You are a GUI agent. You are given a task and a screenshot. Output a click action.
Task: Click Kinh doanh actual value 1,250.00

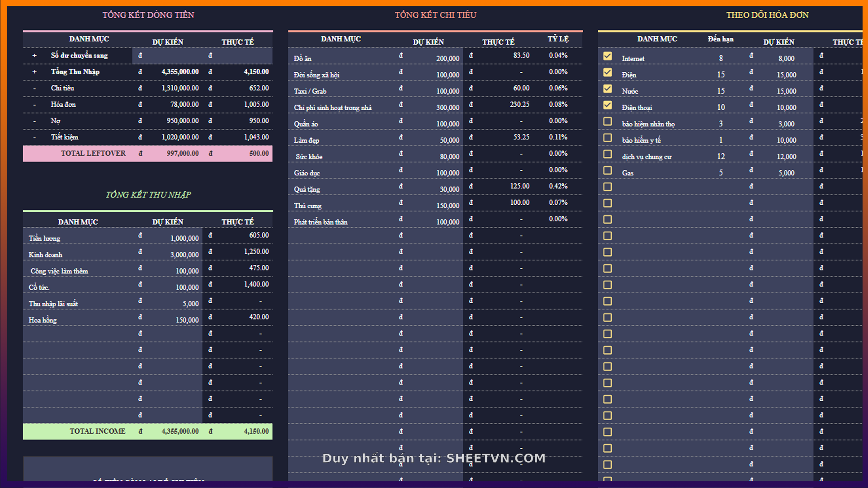click(256, 252)
